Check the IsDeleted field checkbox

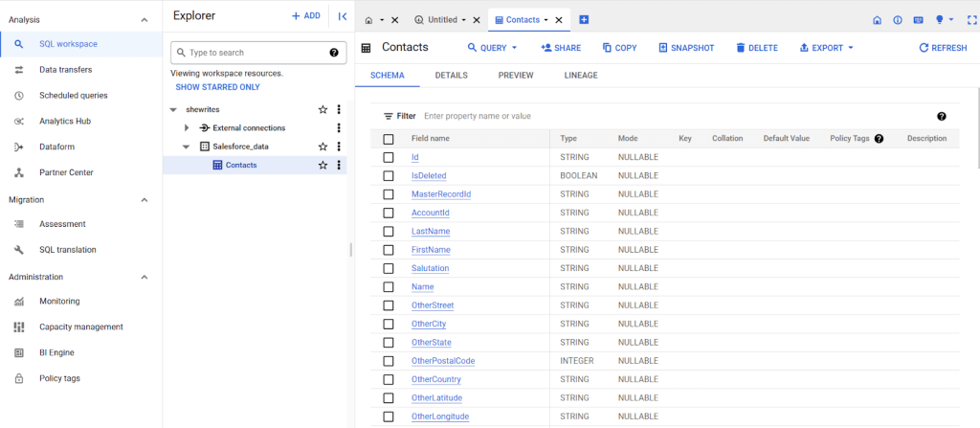pos(389,176)
